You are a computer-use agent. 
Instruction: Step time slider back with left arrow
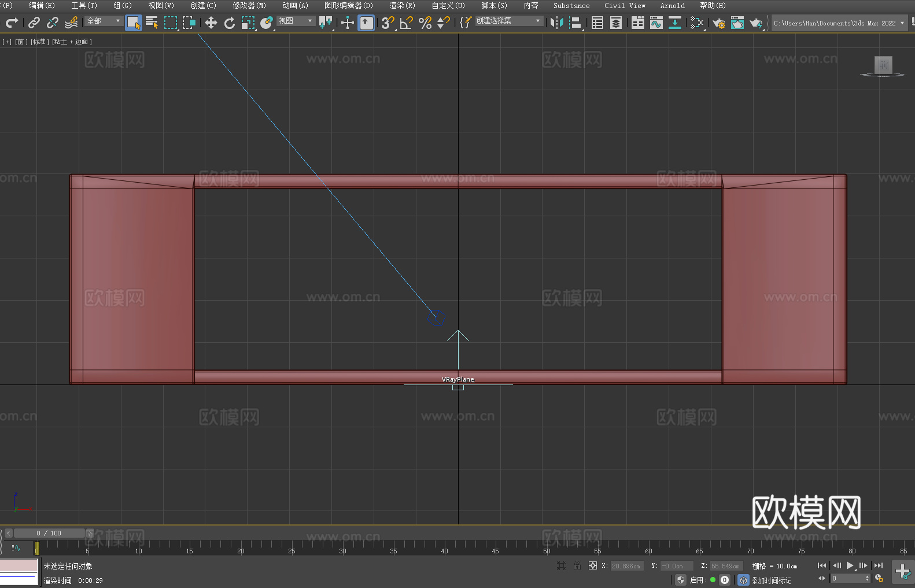tap(8, 533)
